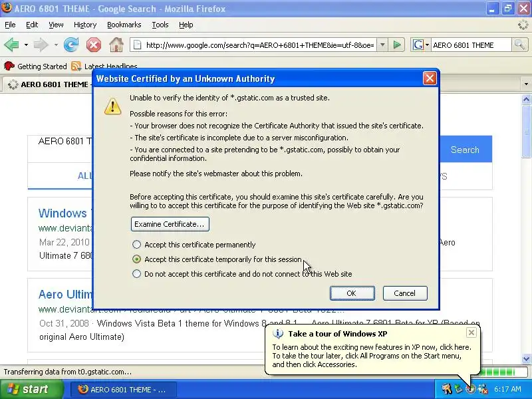Open the Aero Ultimate result title link
Viewport: 532px width, 399px height.
(x=65, y=294)
